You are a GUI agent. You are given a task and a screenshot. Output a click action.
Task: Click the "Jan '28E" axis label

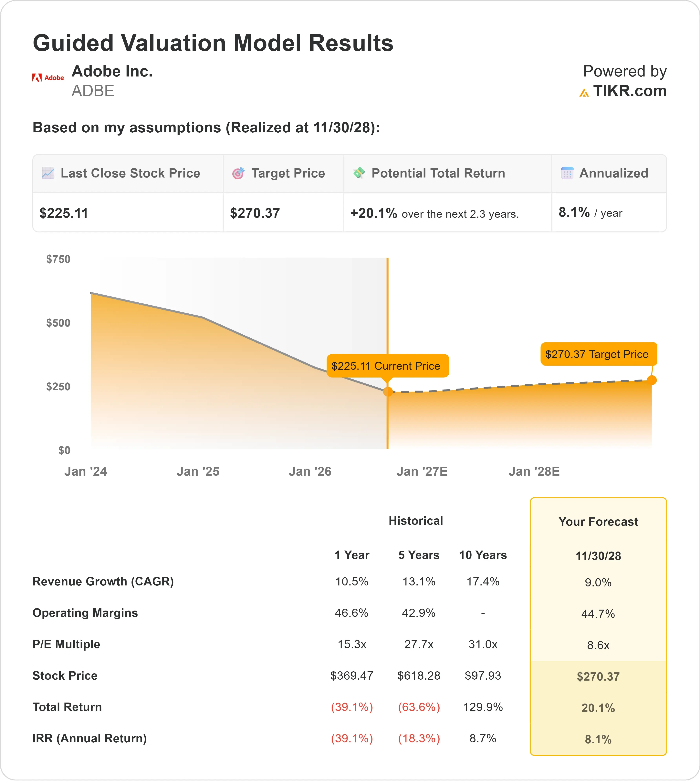[x=534, y=471]
